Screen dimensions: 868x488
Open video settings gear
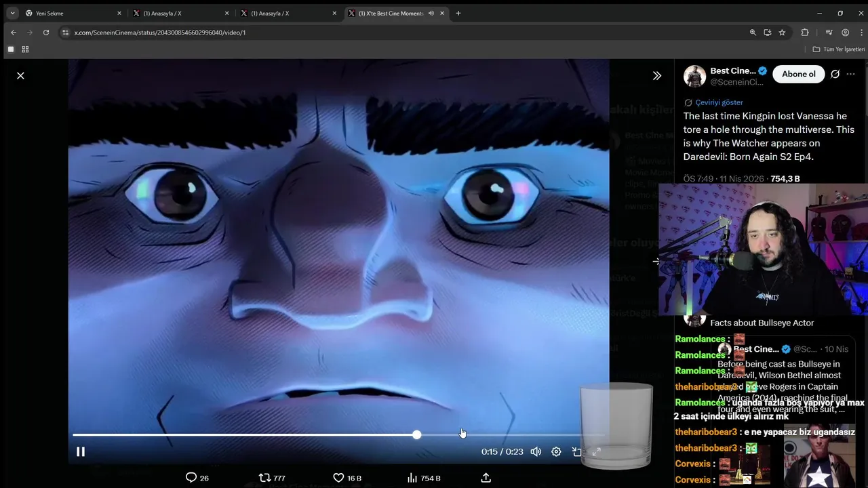click(x=556, y=451)
